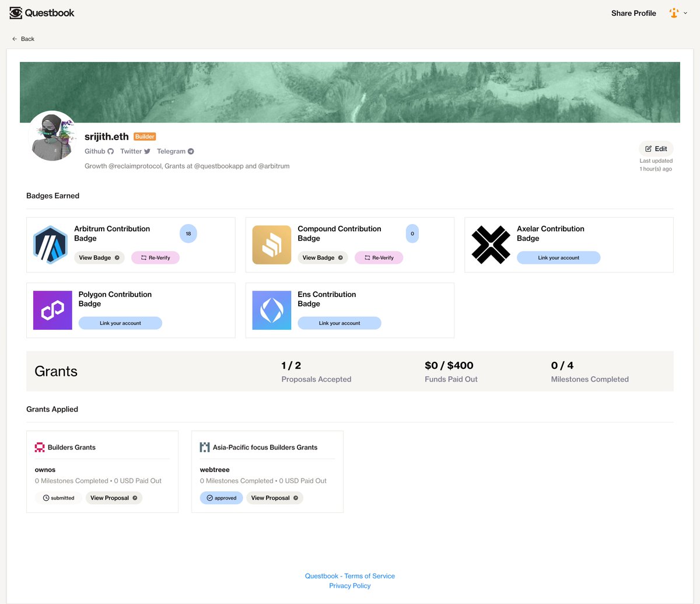Screen dimensions: 700x604
Task: Open the Share Profile link
Action: click(x=633, y=13)
